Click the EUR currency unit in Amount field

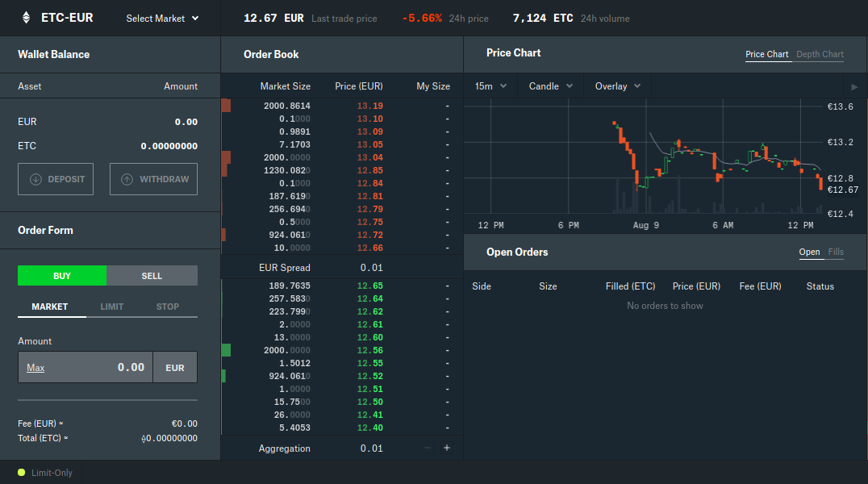tap(174, 366)
